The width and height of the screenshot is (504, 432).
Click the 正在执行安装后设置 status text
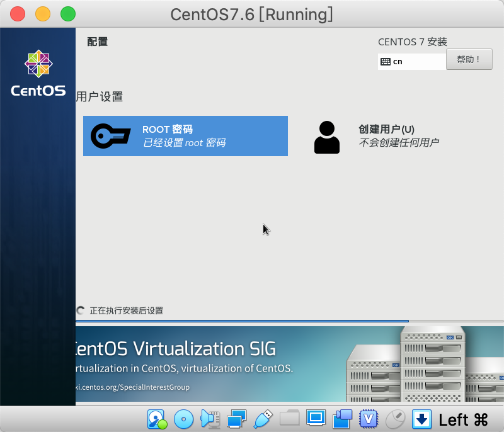coord(127,310)
